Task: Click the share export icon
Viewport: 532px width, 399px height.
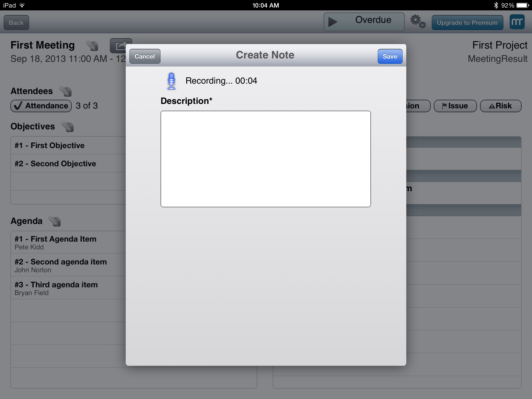Action: (x=118, y=46)
